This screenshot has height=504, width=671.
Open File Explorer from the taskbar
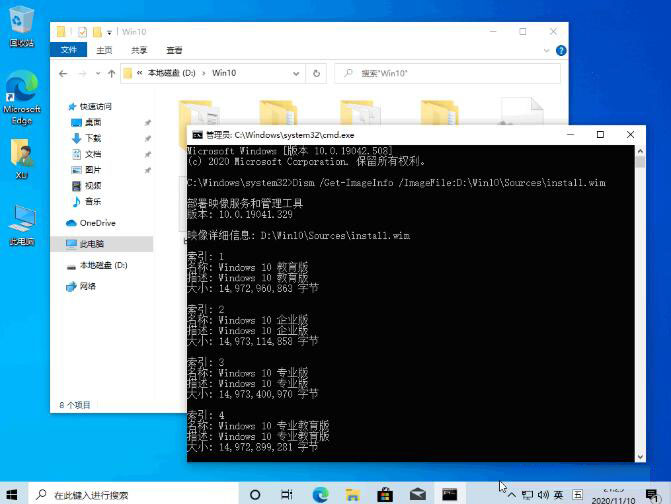tap(353, 495)
